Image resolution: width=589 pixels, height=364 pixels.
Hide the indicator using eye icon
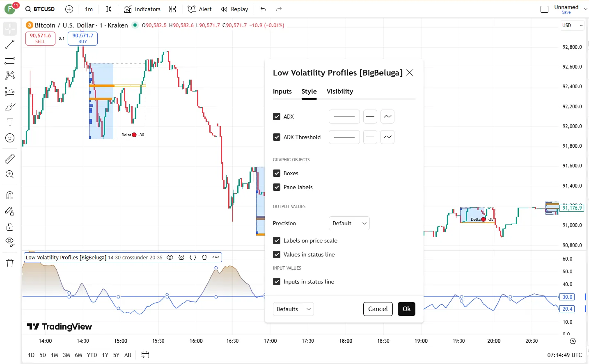170,257
